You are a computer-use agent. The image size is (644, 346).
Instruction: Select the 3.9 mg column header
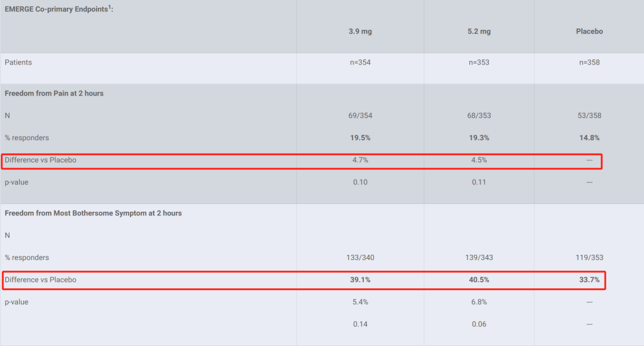click(360, 32)
